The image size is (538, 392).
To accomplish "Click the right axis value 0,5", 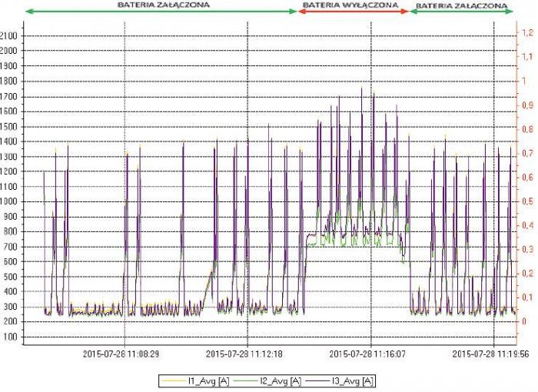I will 528,201.
